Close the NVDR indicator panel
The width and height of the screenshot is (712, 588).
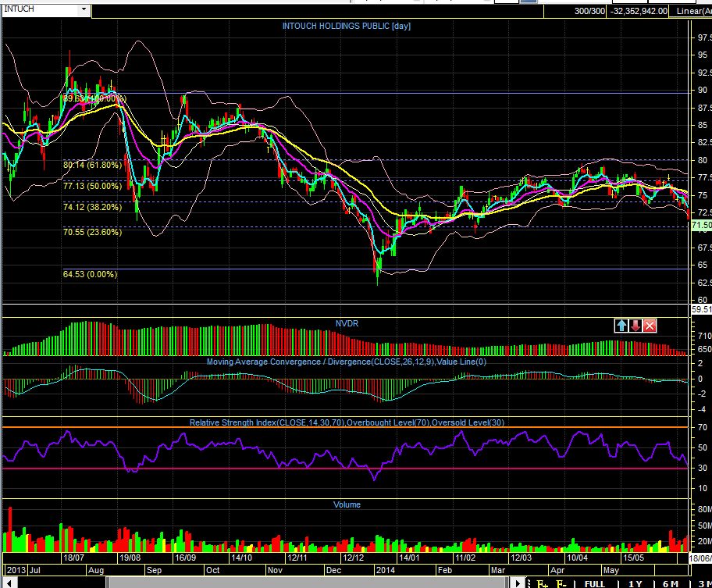650,326
